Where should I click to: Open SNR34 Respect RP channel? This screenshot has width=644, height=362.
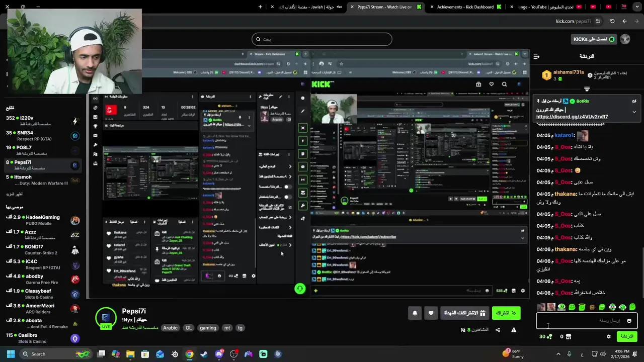tap(42, 135)
